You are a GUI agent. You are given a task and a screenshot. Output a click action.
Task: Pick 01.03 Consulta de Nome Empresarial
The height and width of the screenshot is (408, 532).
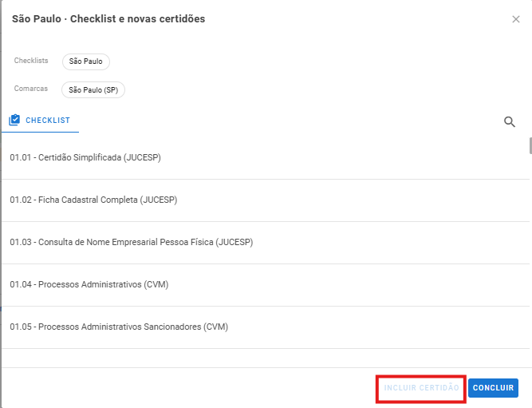(x=266, y=243)
